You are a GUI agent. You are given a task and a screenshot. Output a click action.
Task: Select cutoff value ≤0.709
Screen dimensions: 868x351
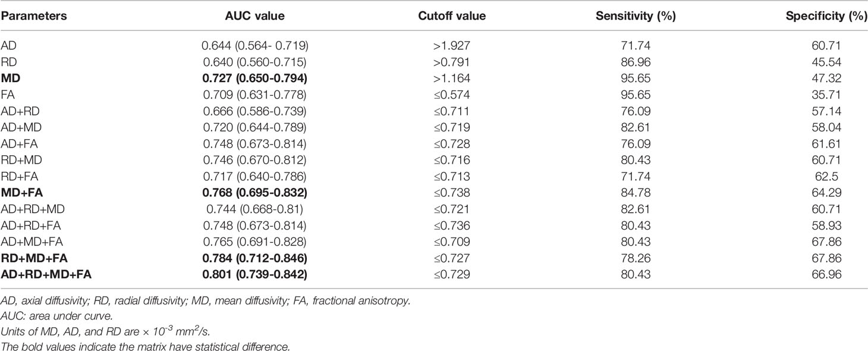pos(452,242)
